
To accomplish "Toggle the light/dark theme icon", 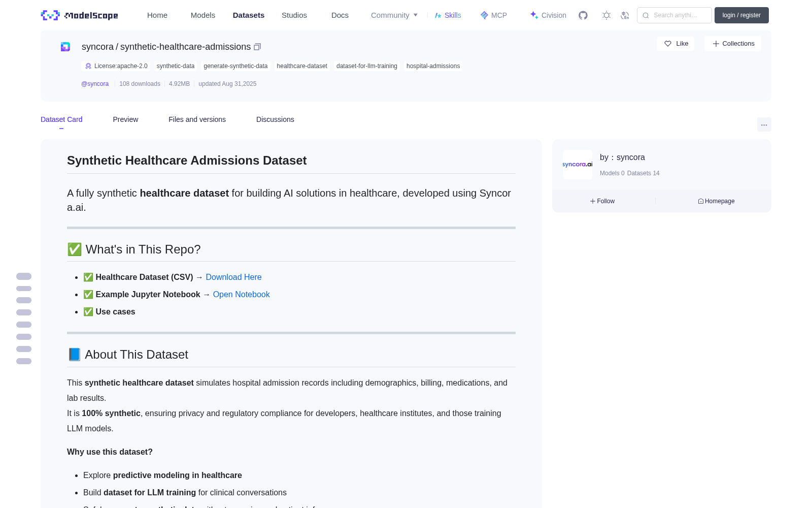I will coord(606,15).
